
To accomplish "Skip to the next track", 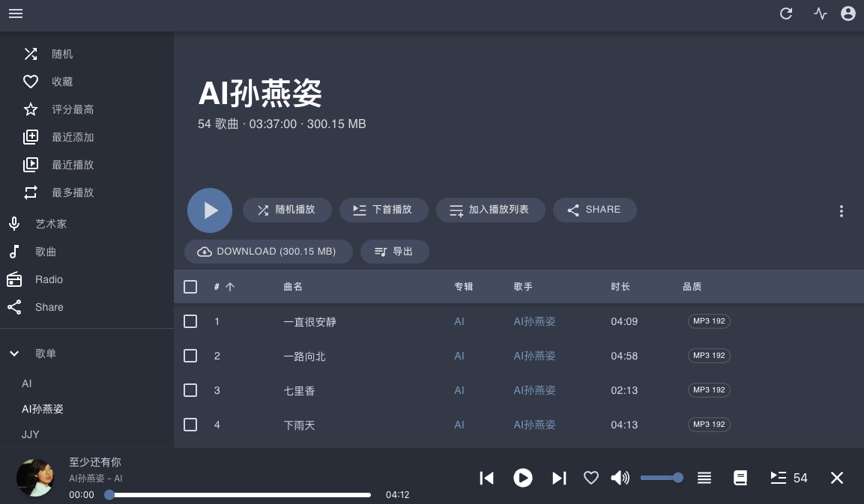I will point(559,478).
